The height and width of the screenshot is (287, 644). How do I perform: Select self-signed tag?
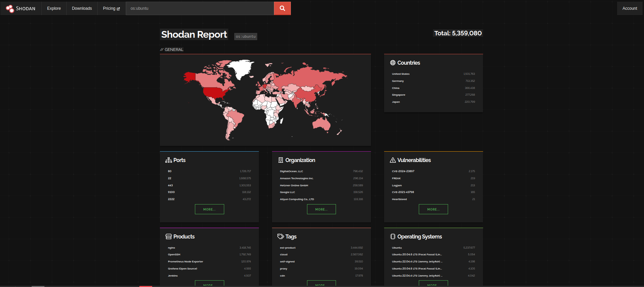[x=321, y=261]
